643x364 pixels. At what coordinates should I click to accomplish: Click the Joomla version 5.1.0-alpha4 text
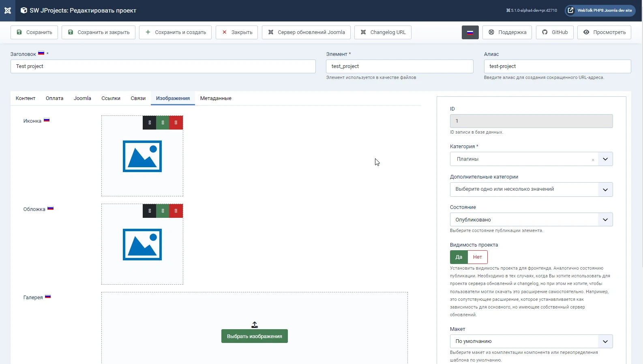tap(532, 11)
